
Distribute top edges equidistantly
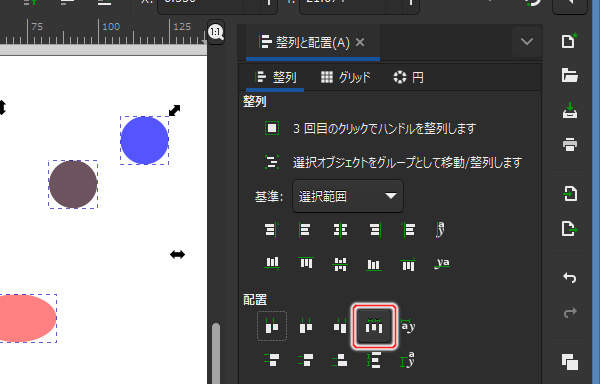pyautogui.click(x=272, y=360)
